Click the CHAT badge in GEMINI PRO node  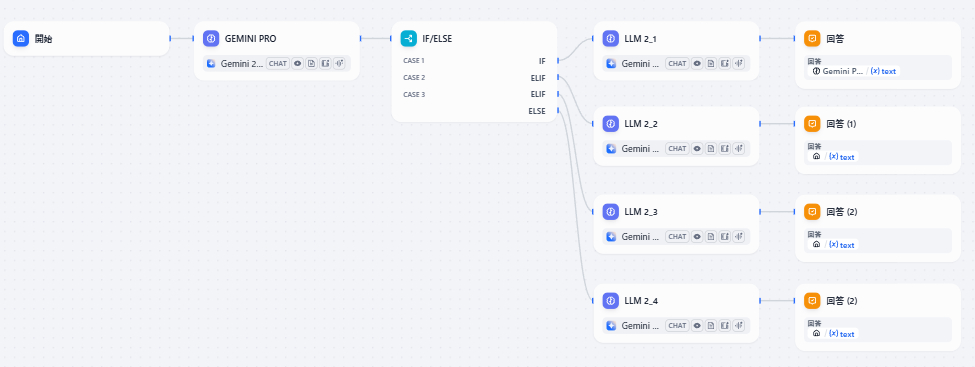(x=278, y=63)
